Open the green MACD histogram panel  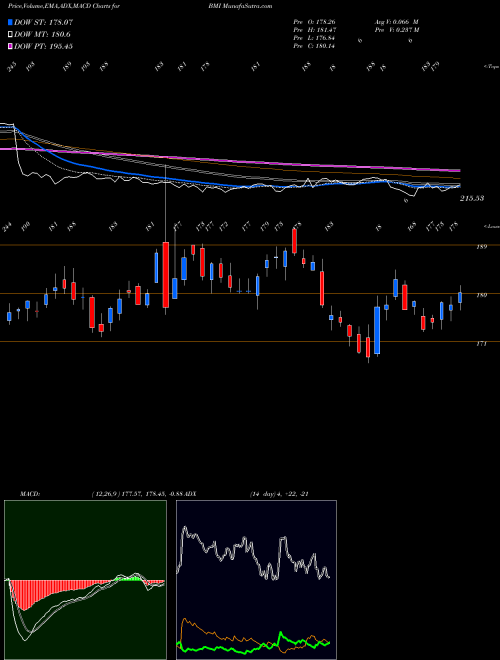click(85, 580)
